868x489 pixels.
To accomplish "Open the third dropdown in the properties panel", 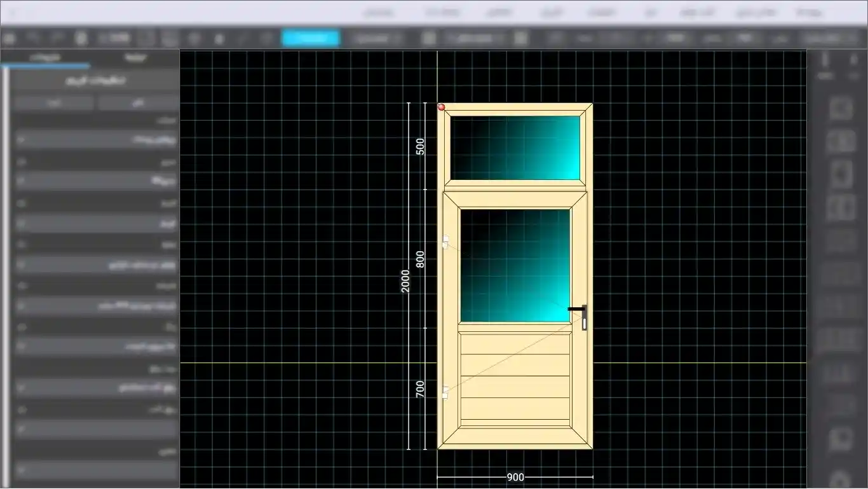I will point(95,223).
